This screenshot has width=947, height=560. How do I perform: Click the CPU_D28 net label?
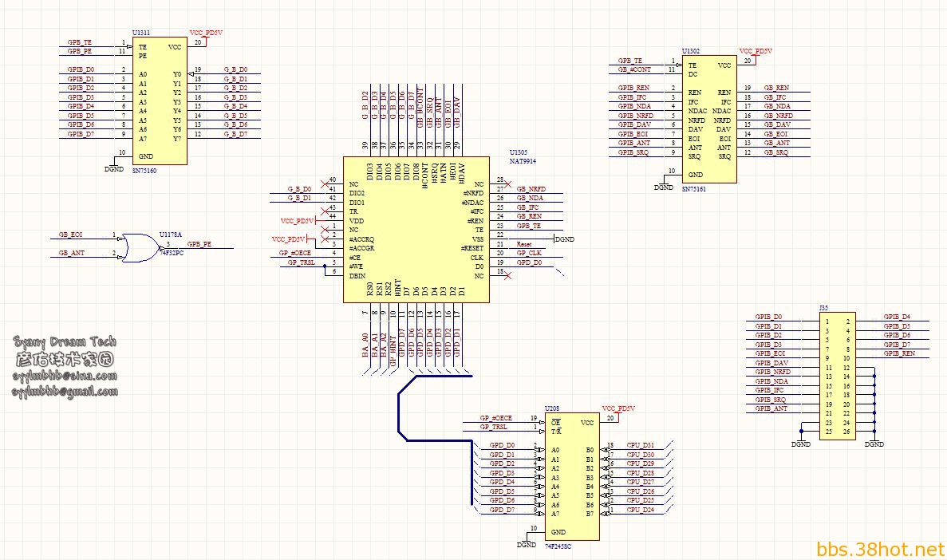pos(640,473)
